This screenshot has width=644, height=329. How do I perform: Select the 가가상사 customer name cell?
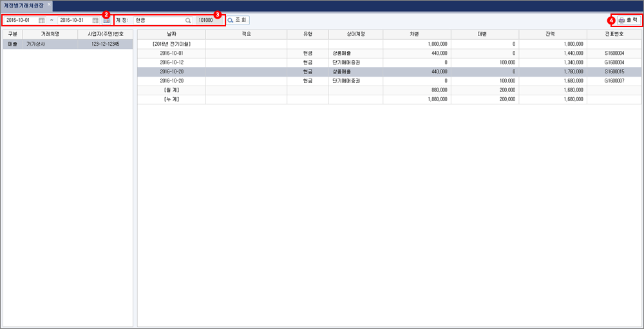click(50, 44)
